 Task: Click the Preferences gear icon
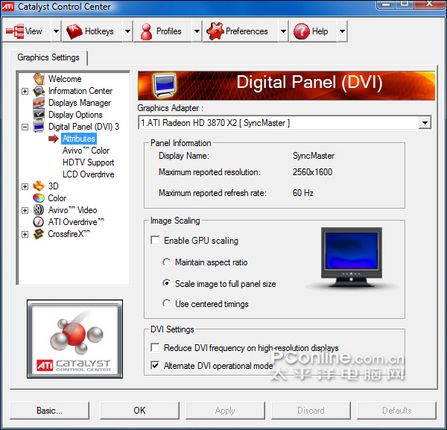pyautogui.click(x=215, y=31)
